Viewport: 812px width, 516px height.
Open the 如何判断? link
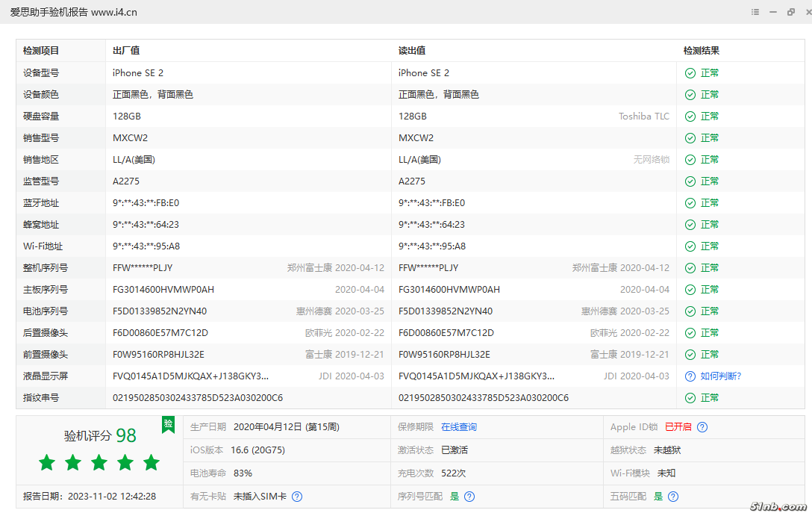[x=721, y=376]
